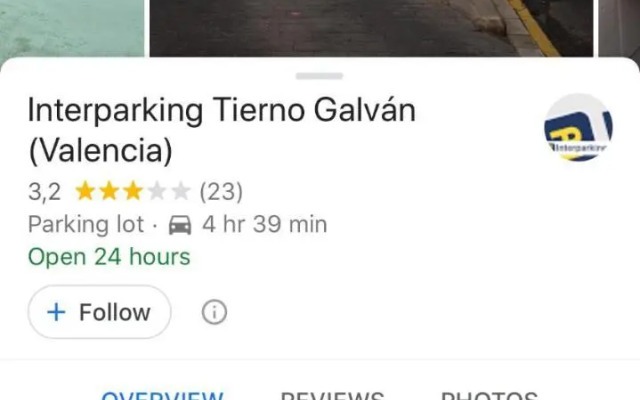Viewport: 640px width, 400px height.
Task: Tap the Interparking logo avatar
Action: (578, 127)
